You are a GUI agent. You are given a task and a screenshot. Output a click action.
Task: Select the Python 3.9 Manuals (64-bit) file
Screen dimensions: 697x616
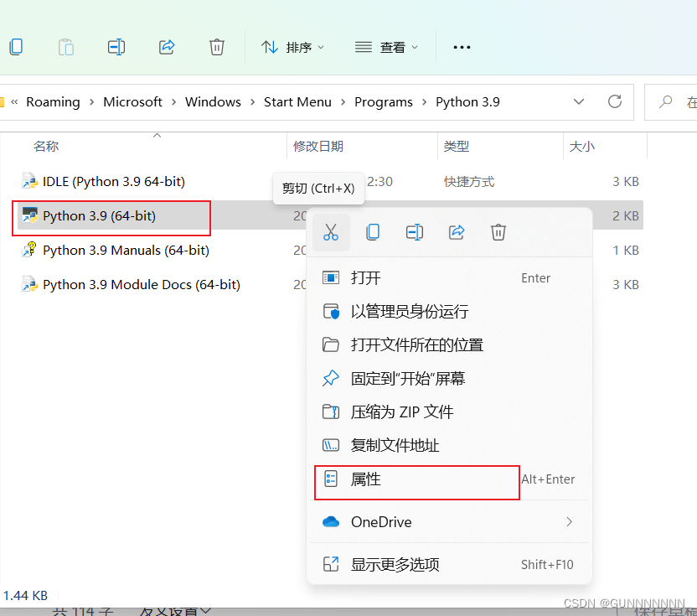[x=126, y=251]
